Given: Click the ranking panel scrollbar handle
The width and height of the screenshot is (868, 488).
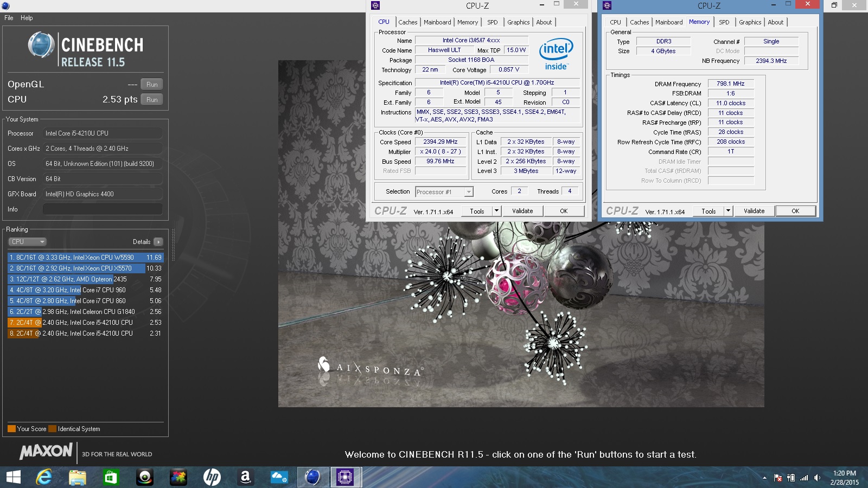Looking at the screenshot, I should [173, 245].
